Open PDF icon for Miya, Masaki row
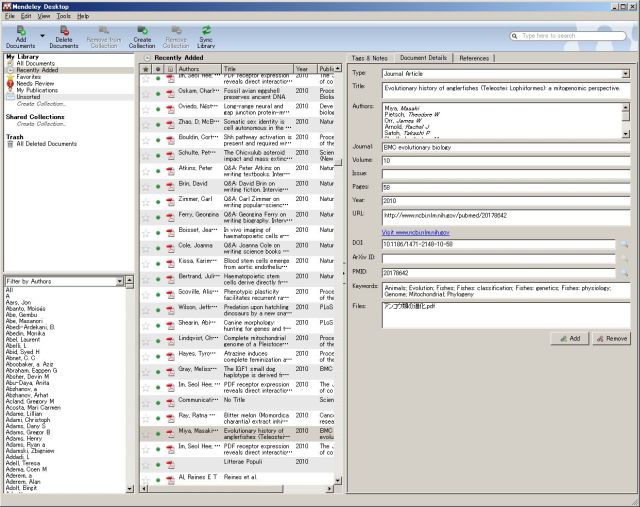This screenshot has width=640, height=507. 170,434
